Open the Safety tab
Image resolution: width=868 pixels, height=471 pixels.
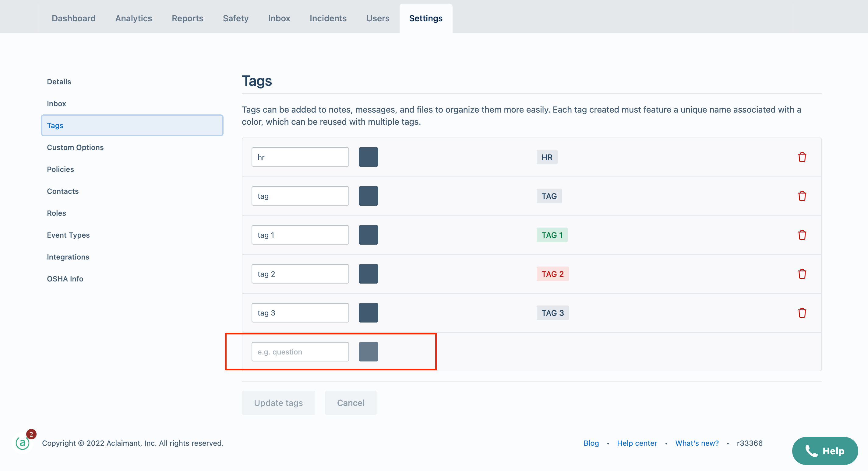[x=235, y=18]
